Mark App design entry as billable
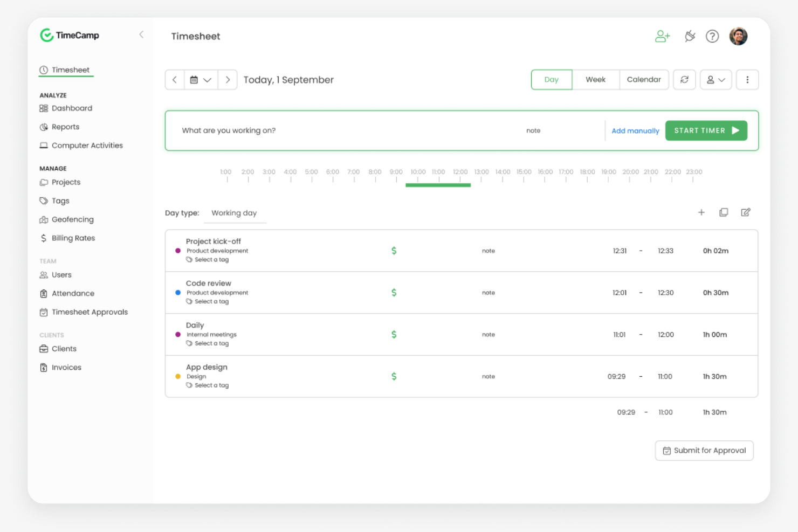 [x=394, y=376]
